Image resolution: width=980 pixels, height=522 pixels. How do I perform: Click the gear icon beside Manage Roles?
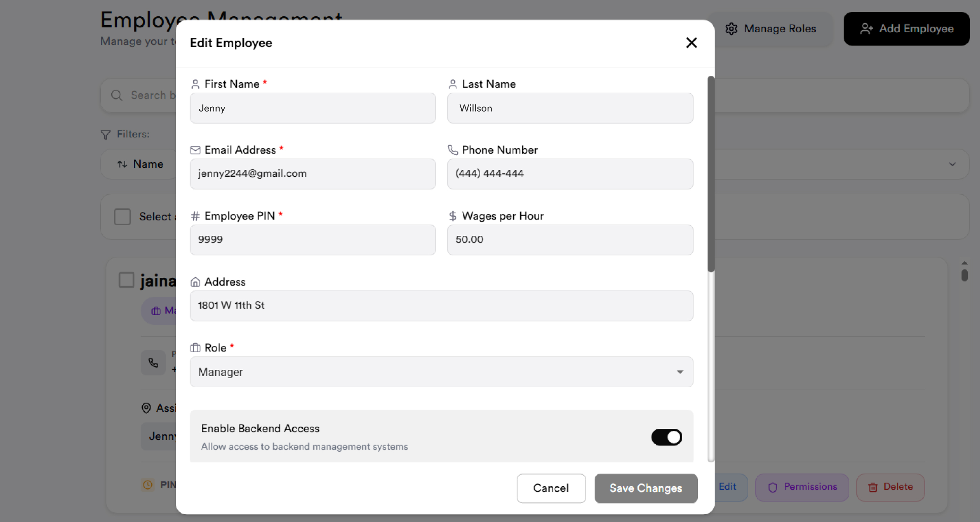[731, 29]
